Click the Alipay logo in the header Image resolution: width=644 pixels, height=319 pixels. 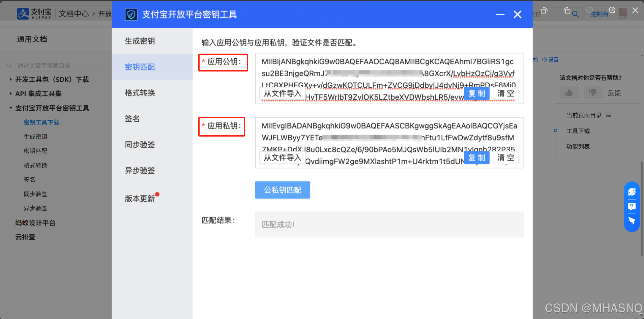[x=34, y=13]
